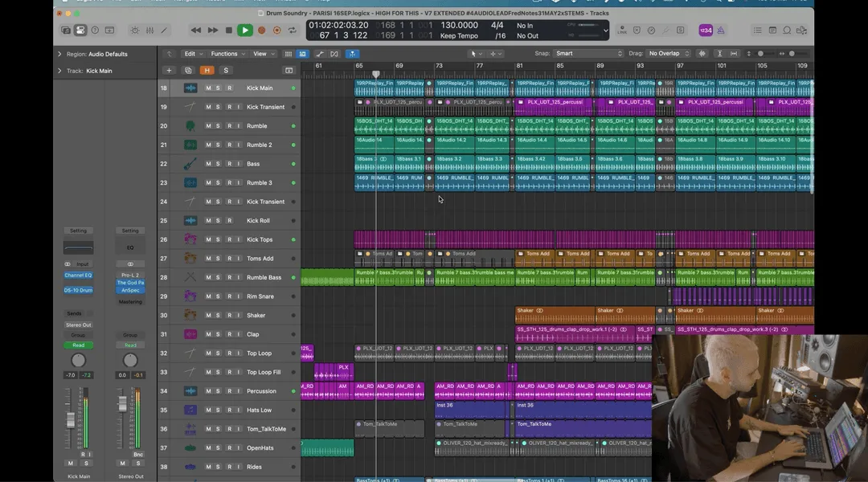
Task: Open the Editors pencil icon
Action: (x=165, y=31)
